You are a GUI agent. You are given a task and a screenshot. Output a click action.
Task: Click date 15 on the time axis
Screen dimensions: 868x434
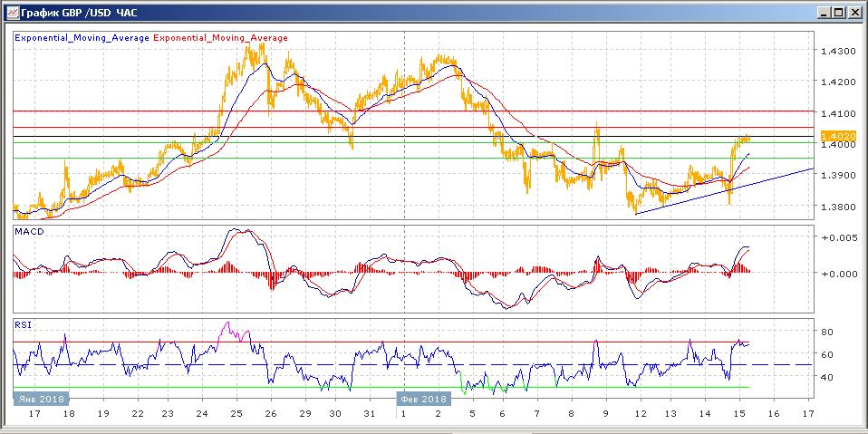[741, 413]
